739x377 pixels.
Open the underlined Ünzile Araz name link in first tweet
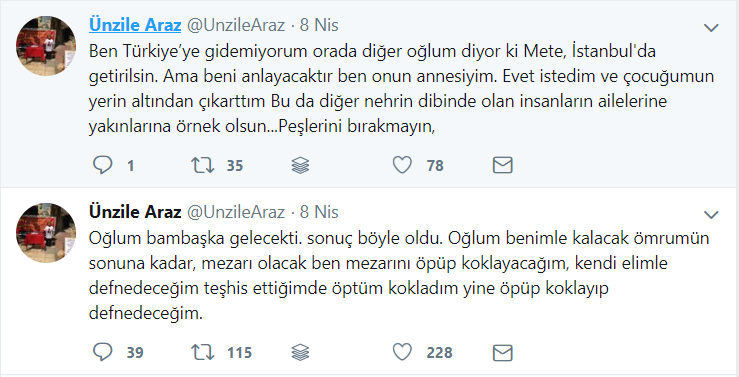click(135, 25)
